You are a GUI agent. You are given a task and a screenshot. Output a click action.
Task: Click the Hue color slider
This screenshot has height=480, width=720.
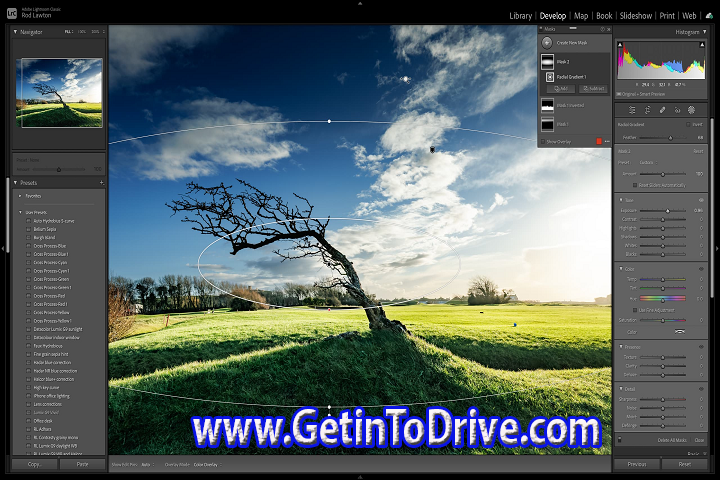(663, 299)
